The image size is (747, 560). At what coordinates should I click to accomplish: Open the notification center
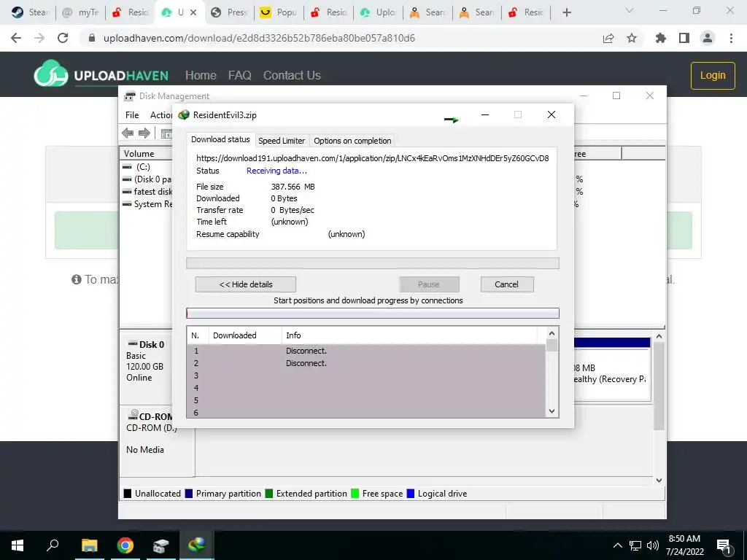pyautogui.click(x=724, y=545)
